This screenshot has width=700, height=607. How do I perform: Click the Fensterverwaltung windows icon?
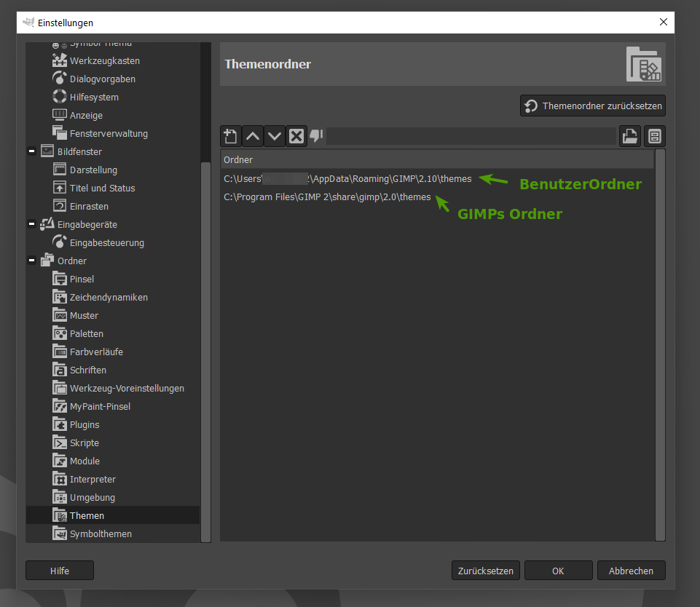tap(60, 133)
